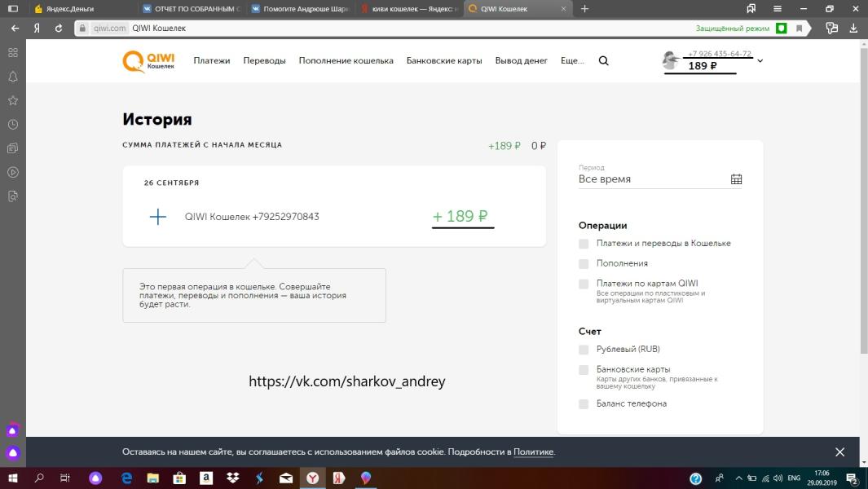The width and height of the screenshot is (868, 489).
Task: Click the page vertical scrollbar
Action: pyautogui.click(x=864, y=200)
